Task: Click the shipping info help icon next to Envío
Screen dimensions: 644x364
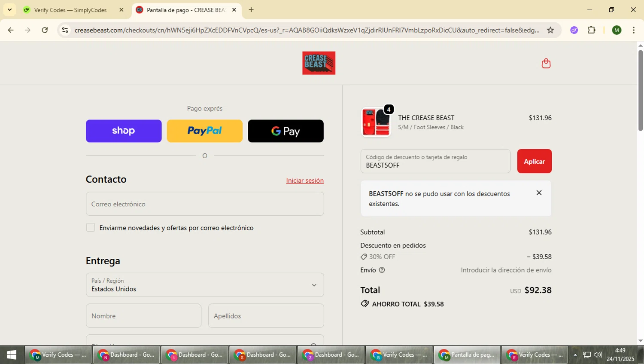Action: point(382,270)
